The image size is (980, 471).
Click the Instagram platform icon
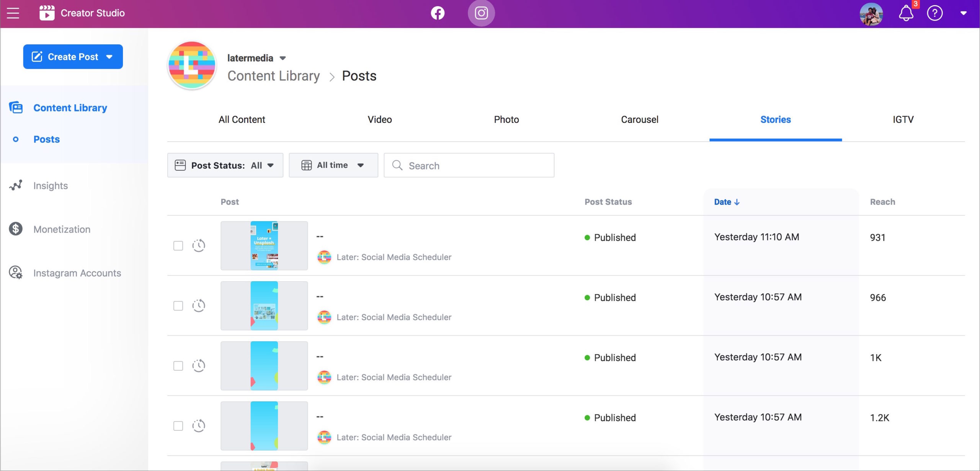tap(481, 13)
